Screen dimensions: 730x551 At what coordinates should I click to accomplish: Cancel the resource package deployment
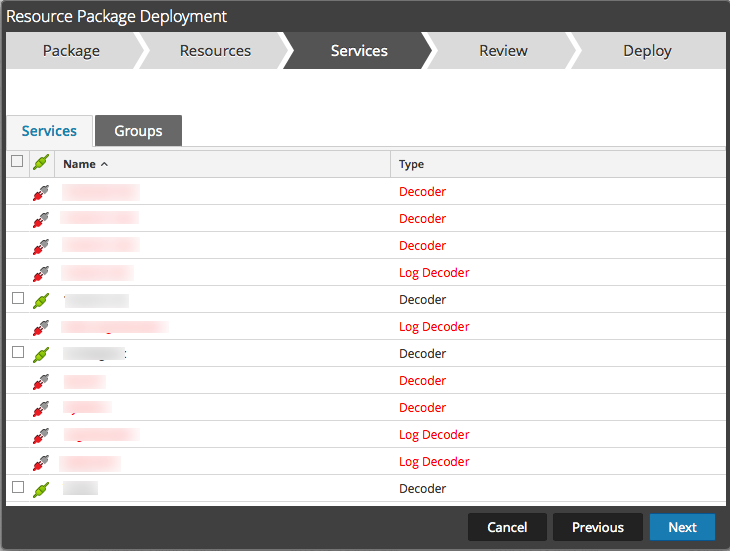[x=507, y=527]
